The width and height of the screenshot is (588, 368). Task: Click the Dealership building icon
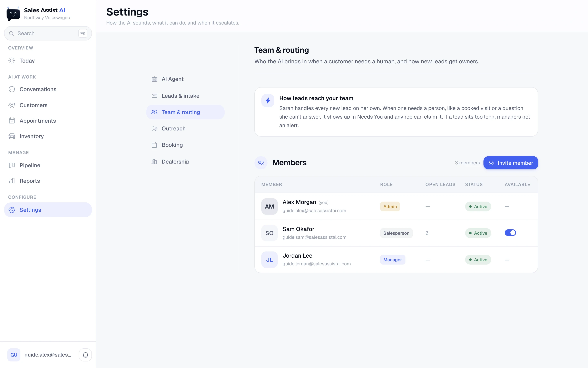[x=154, y=162]
